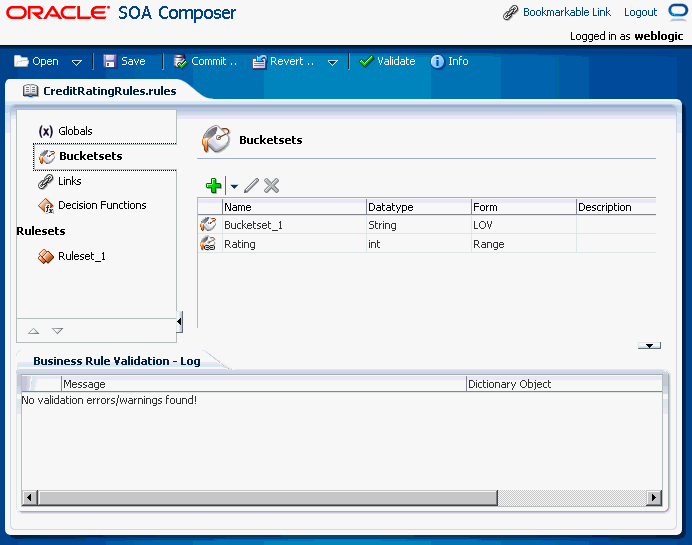The height and width of the screenshot is (545, 692).
Task: Click the move-up triangle below Rulesets
Action: [x=34, y=331]
